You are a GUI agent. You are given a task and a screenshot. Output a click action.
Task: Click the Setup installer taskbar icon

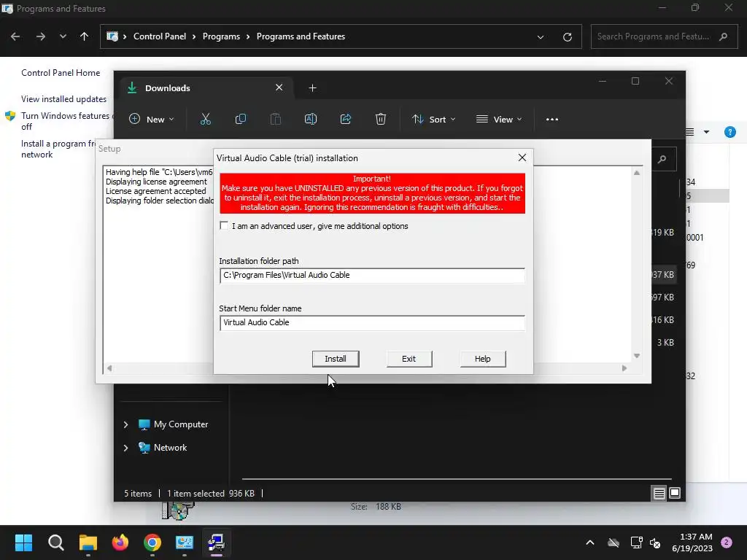coord(216,542)
